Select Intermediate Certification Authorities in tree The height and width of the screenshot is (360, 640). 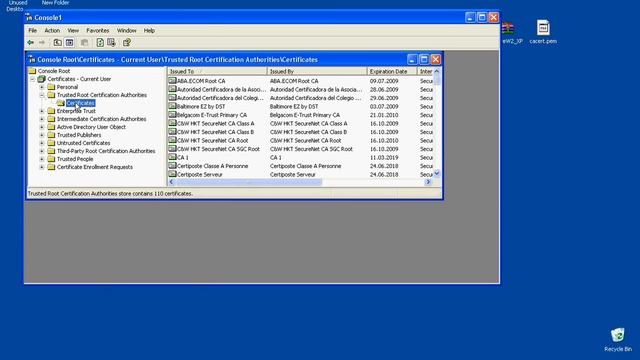click(101, 119)
